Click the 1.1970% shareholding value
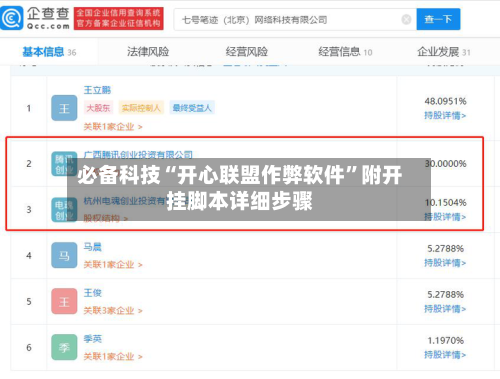Image resolution: width=500 pixels, height=379 pixels. point(445,340)
